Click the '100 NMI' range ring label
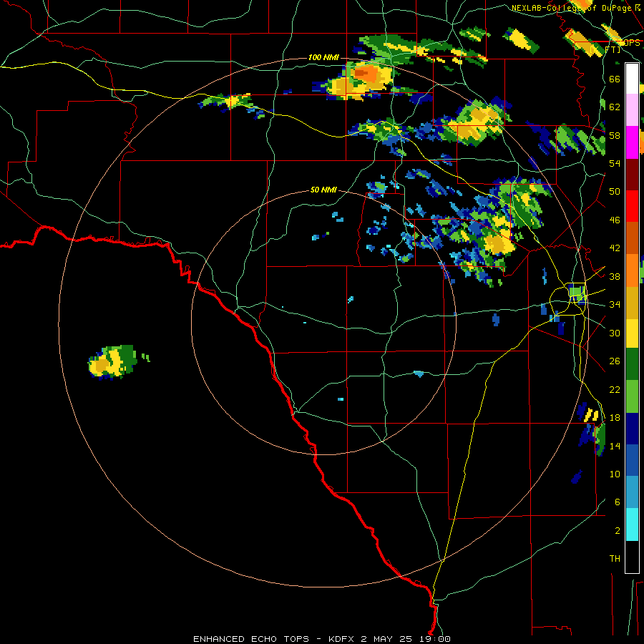 pyautogui.click(x=323, y=57)
